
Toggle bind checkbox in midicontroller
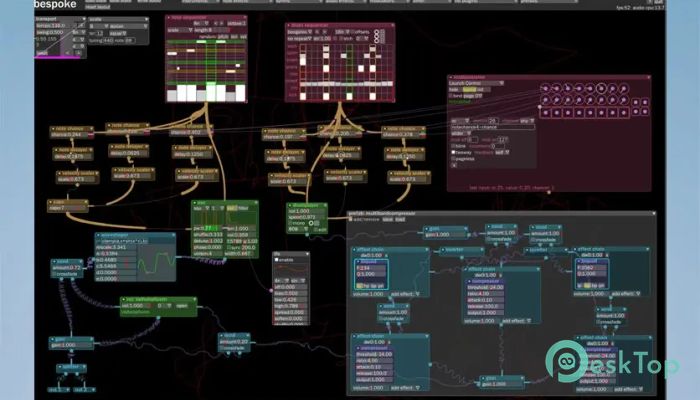click(451, 96)
